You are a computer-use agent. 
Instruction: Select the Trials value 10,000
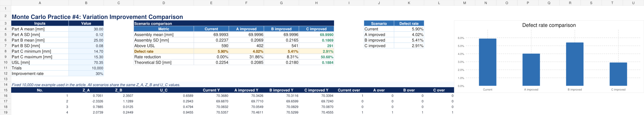[x=86, y=68]
